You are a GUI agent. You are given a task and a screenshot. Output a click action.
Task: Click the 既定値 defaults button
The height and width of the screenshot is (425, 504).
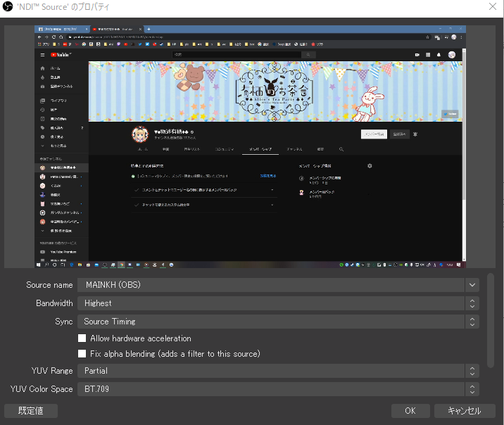[31, 411]
